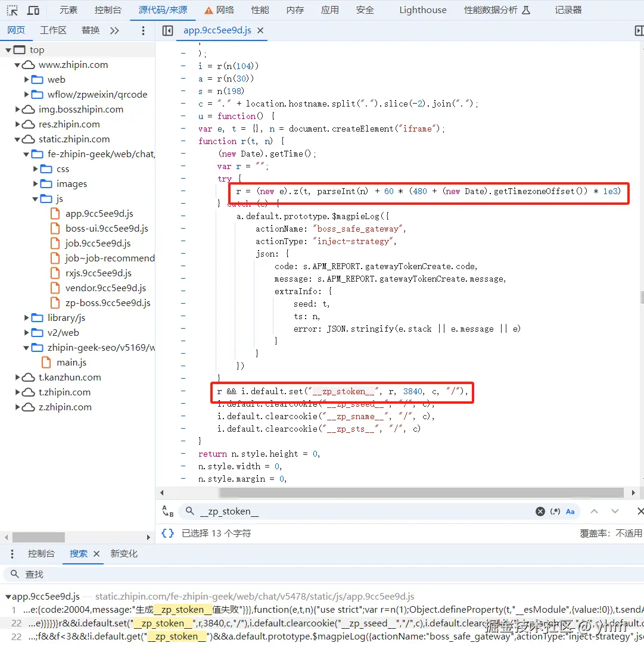Expand the images folder
The height and width of the screenshot is (652, 644).
point(35,184)
